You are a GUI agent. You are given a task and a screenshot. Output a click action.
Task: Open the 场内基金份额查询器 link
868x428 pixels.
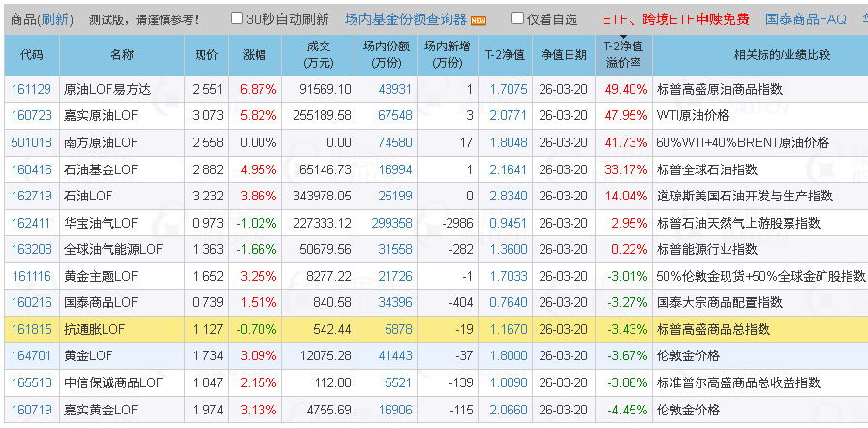(405, 19)
